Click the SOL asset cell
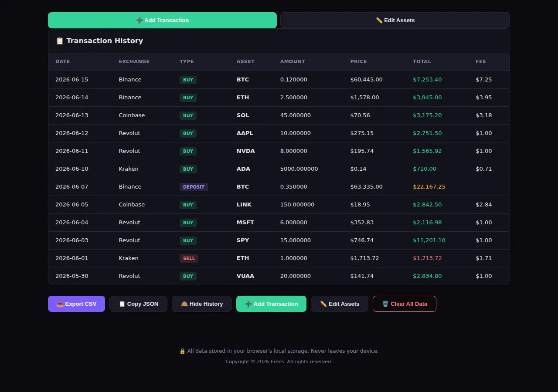 tap(243, 115)
